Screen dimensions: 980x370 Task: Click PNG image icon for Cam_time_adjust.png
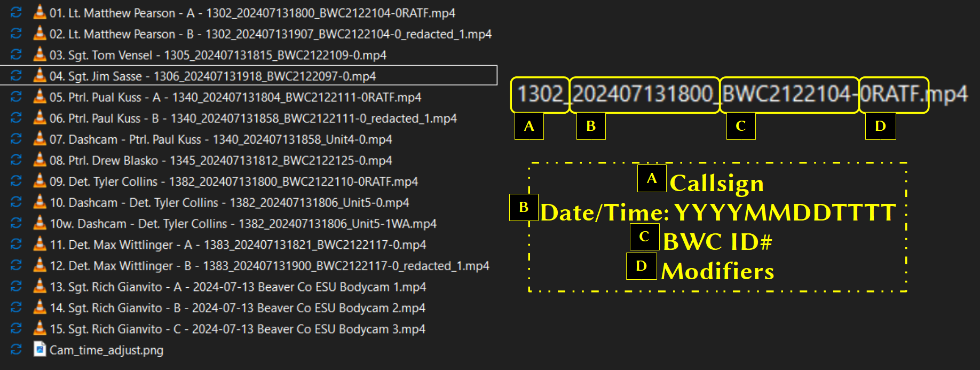click(39, 349)
